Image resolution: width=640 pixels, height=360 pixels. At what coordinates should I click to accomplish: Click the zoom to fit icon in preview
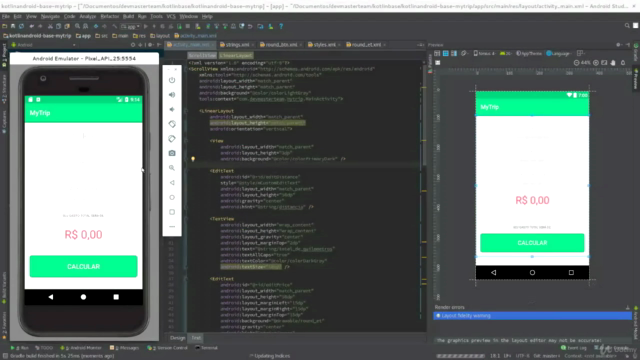(604, 63)
